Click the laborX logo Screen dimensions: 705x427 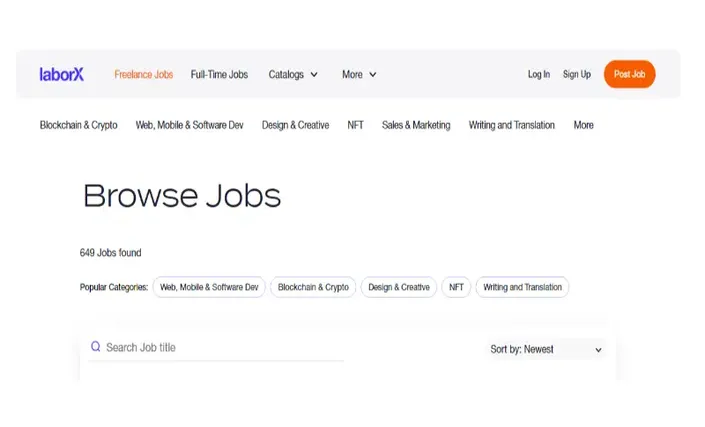[62, 74]
